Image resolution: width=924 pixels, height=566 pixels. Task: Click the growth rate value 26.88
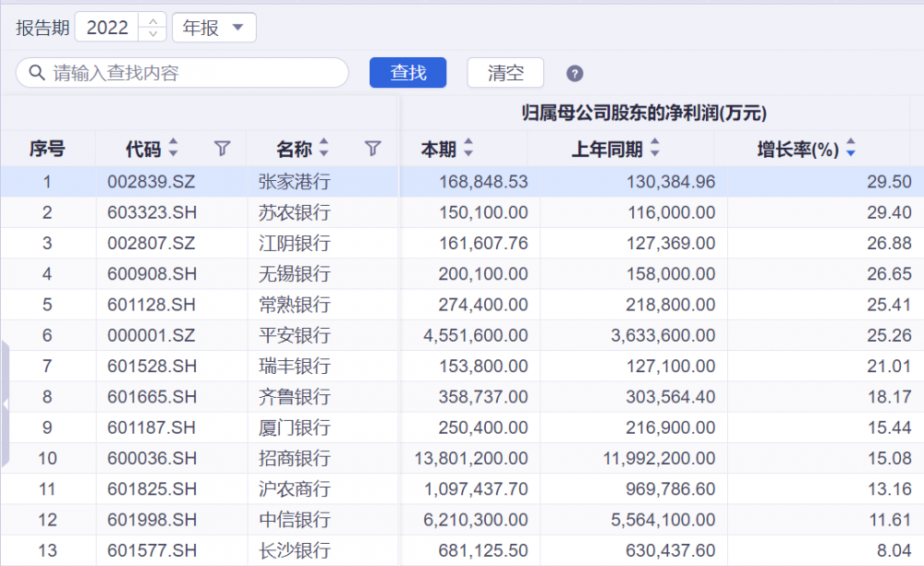[x=889, y=243]
